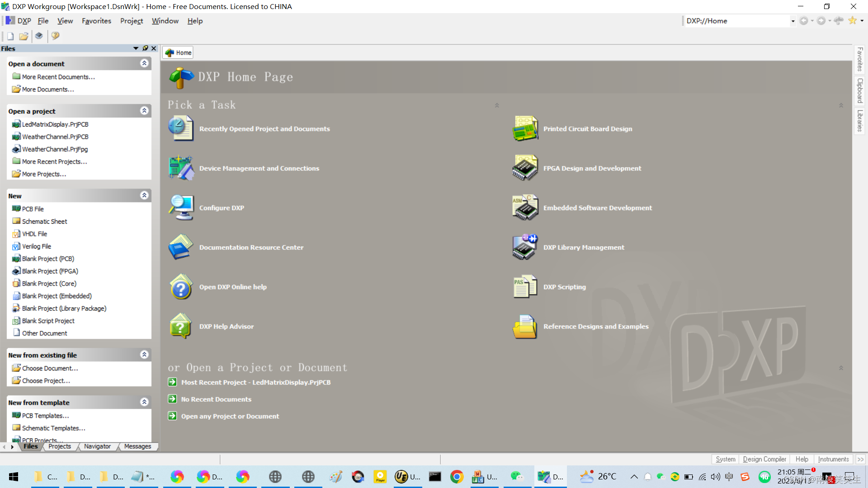
Task: Click Most Recent Project LedMatrixDisplay link
Action: pyautogui.click(x=256, y=382)
